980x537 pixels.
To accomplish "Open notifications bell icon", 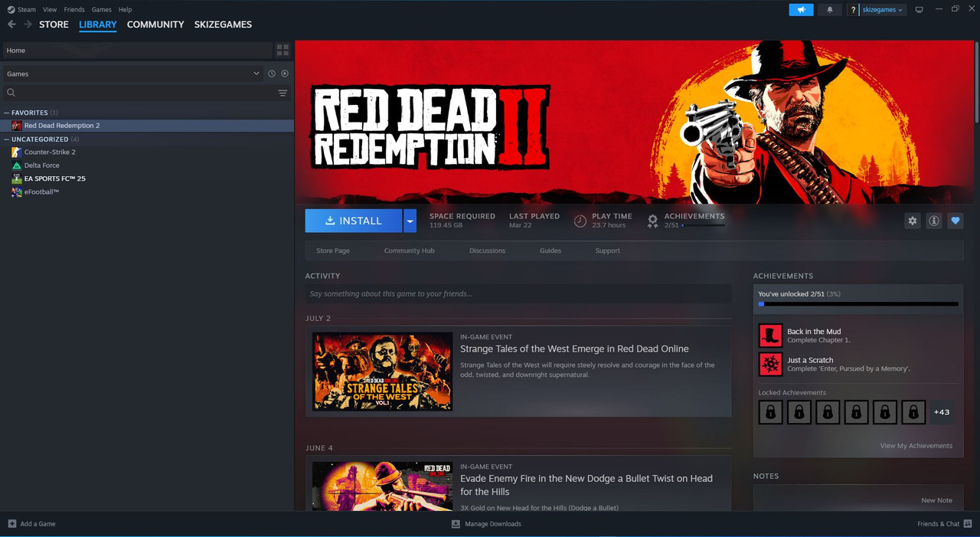I will click(x=830, y=10).
